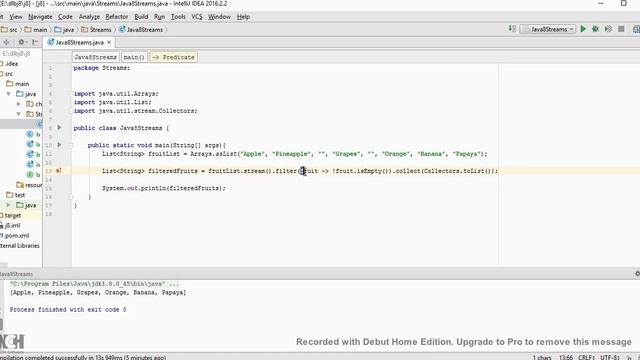Screen dimensions: 640x360
Task: Open the Code menu
Action: click(x=65, y=17)
